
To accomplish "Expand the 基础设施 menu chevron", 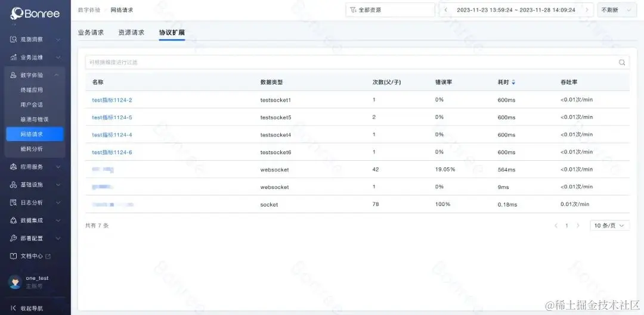I will tap(58, 185).
